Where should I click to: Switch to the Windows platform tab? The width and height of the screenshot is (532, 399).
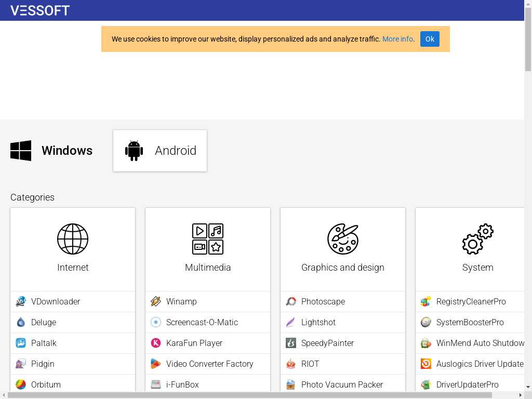(51, 151)
